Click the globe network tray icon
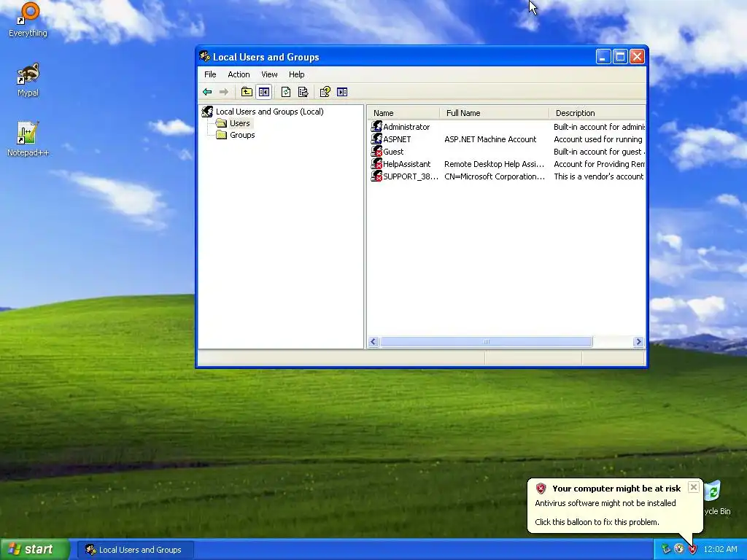 [x=679, y=549]
